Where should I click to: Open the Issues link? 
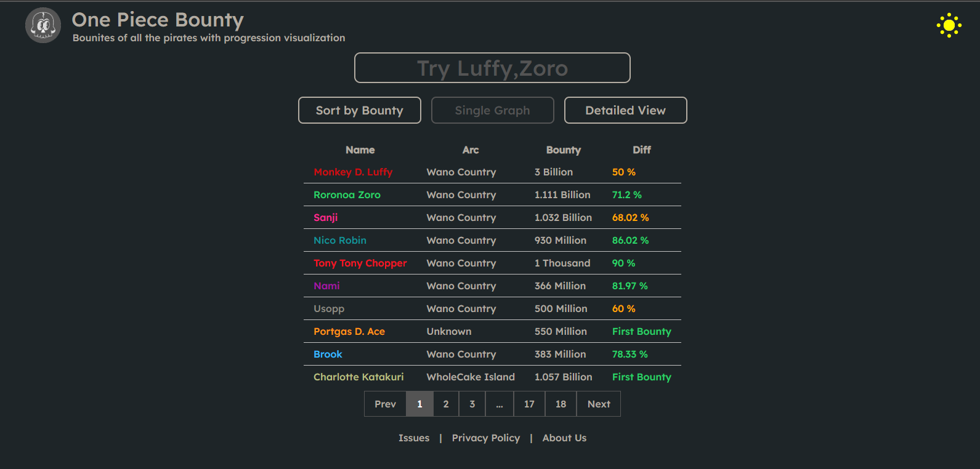coord(414,438)
